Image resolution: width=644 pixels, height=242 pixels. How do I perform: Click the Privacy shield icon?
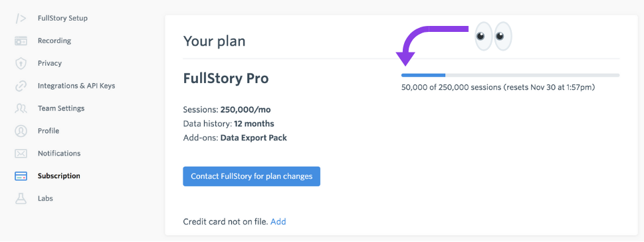click(21, 63)
